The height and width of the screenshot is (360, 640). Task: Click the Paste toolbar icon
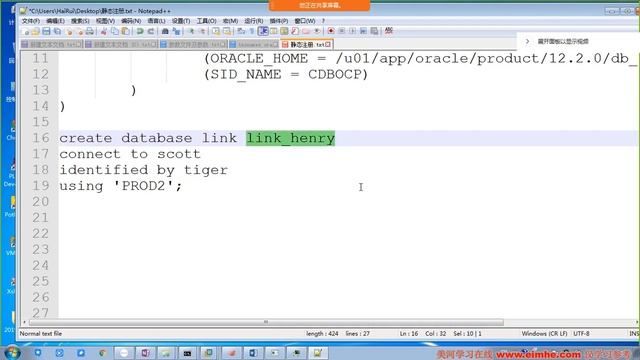[x=125, y=31]
